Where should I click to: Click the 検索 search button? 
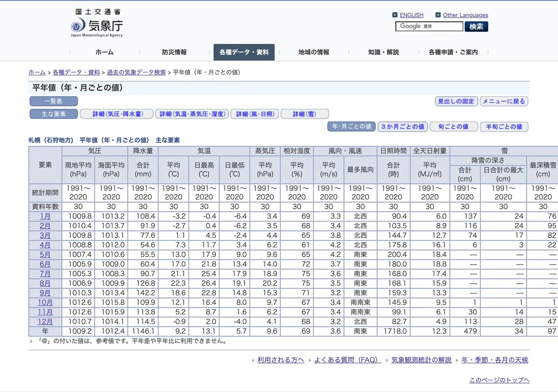point(476,27)
